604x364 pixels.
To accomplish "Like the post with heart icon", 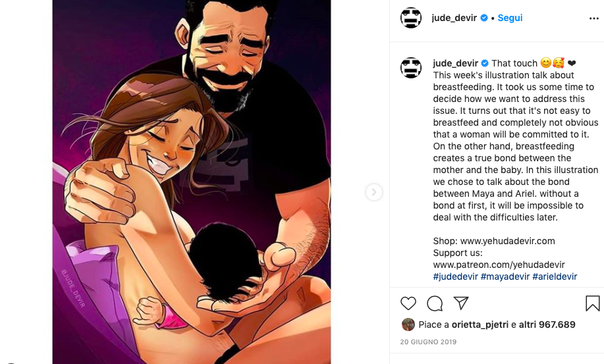I will [x=408, y=303].
